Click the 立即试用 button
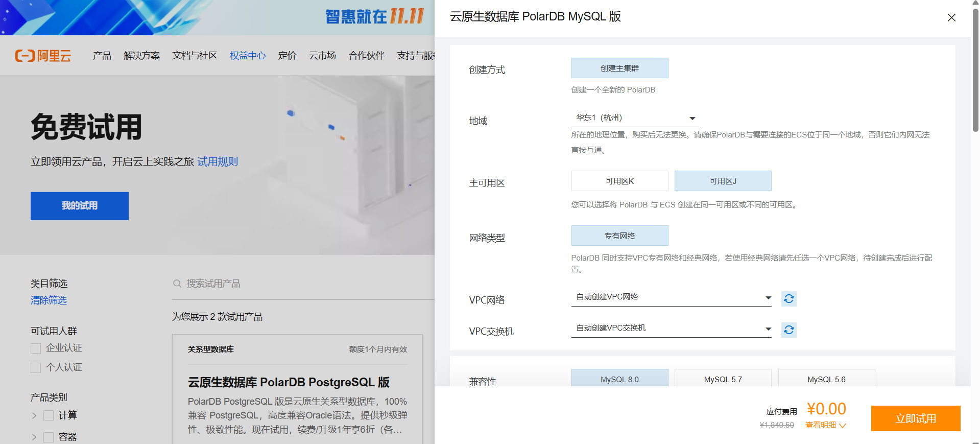 point(916,418)
